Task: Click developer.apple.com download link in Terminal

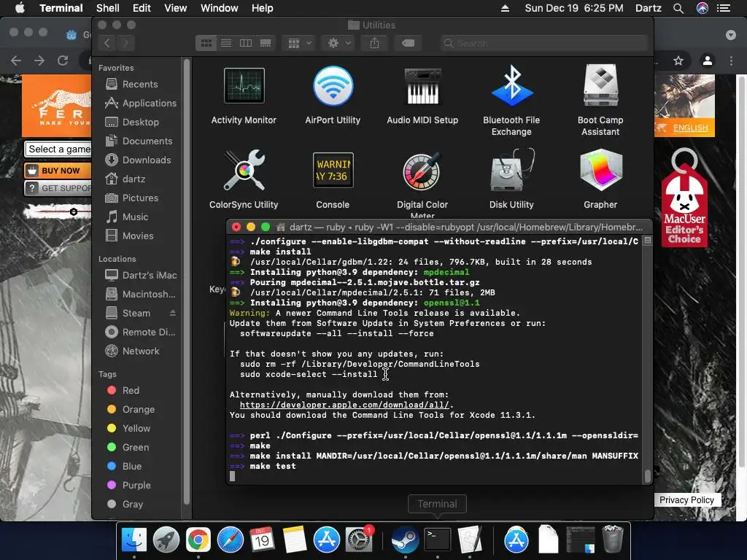Action: (344, 405)
